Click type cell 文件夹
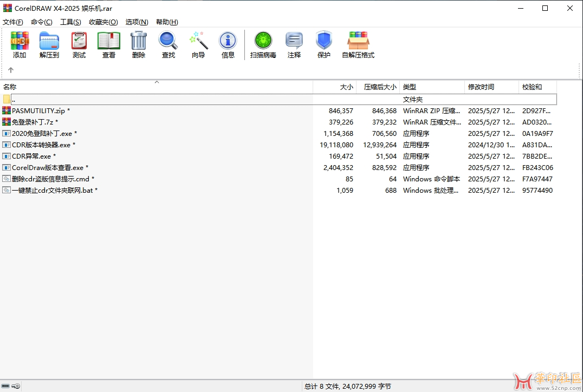The width and height of the screenshot is (583, 392). (413, 100)
